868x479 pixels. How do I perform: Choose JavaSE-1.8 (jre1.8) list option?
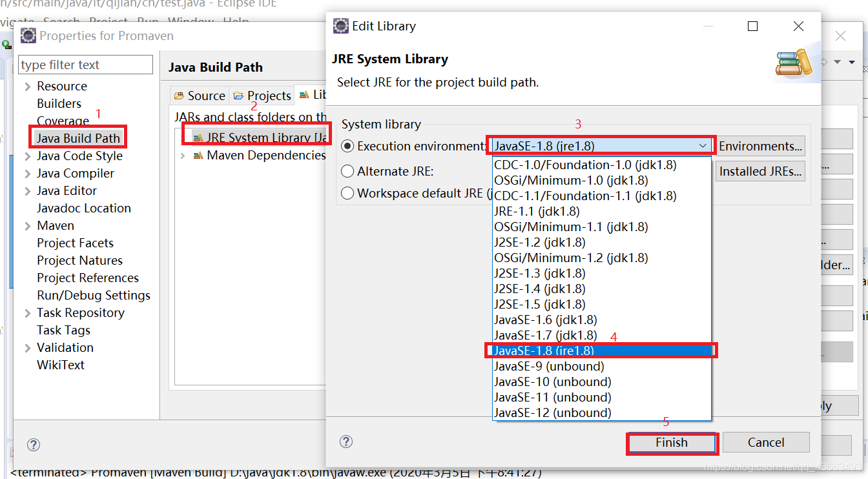[602, 351]
